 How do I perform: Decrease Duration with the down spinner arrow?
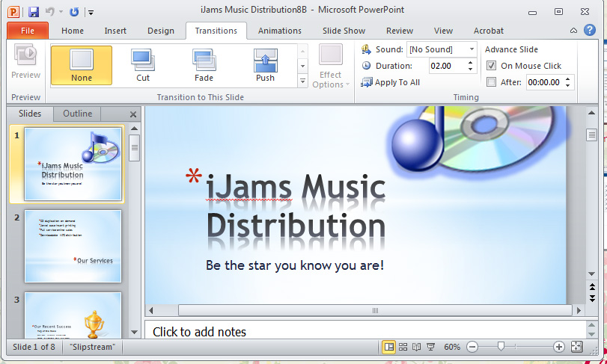point(470,70)
